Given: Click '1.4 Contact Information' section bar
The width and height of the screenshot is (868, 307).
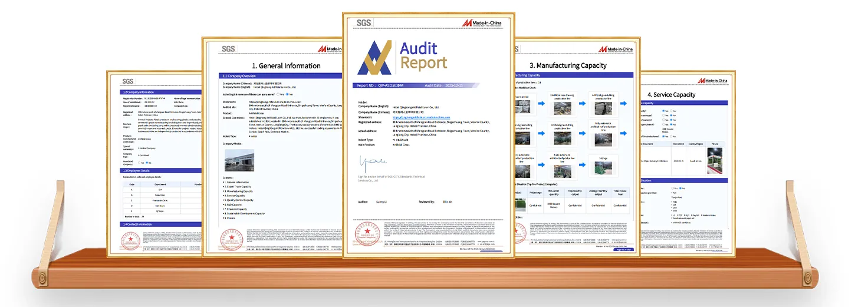Looking at the screenshot, I should pos(161,225).
